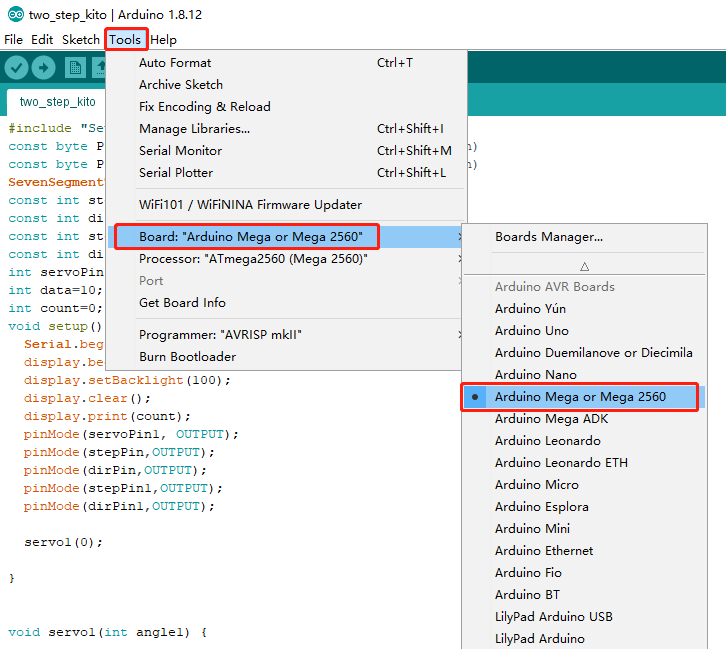Select Get Board Info
The image size is (726, 649).
point(285,303)
